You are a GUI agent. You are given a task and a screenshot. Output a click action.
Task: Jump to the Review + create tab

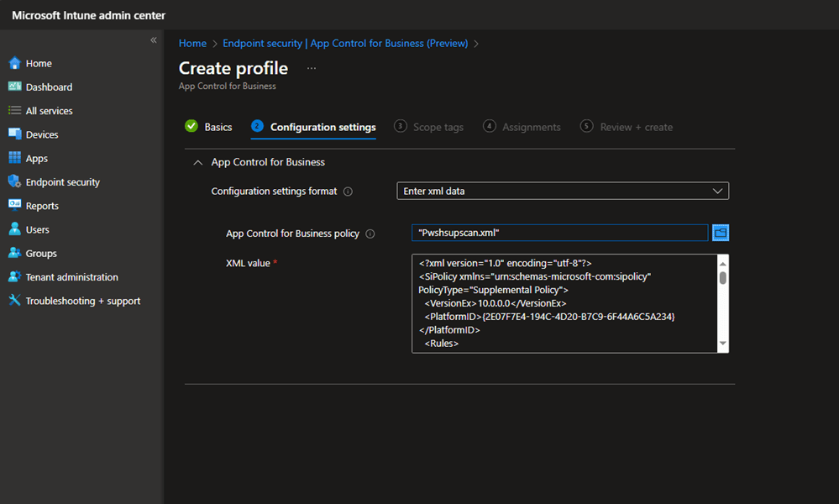[x=627, y=127]
